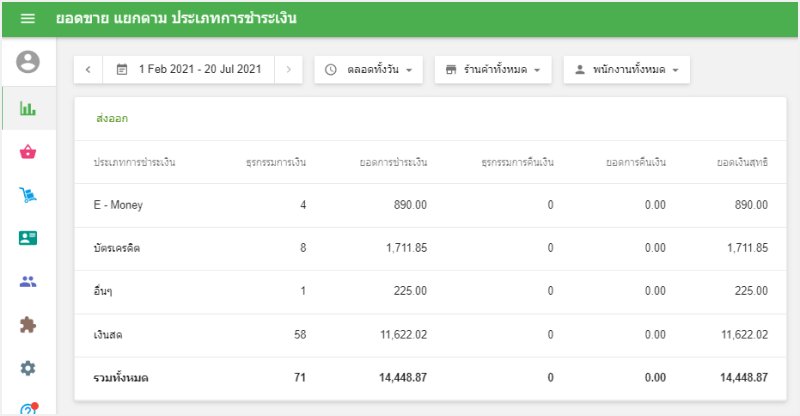The height and width of the screenshot is (416, 800).
Task: Go to the previous date range arrow
Action: 88,69
